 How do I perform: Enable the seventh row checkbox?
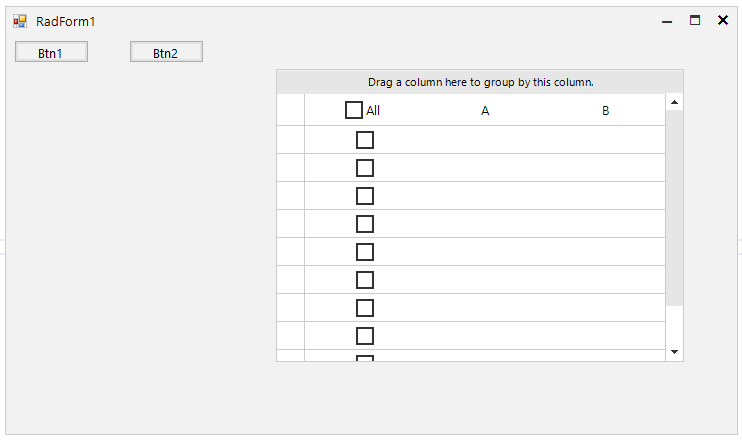click(365, 308)
